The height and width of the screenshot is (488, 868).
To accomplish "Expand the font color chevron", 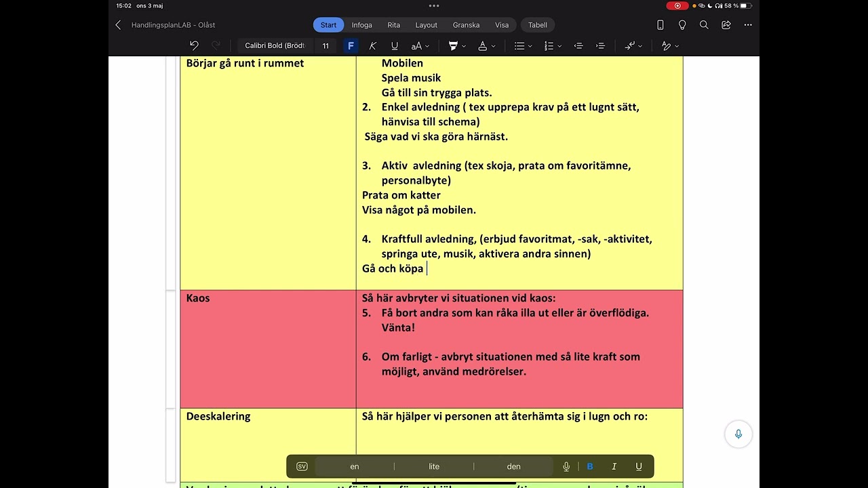I will [493, 46].
